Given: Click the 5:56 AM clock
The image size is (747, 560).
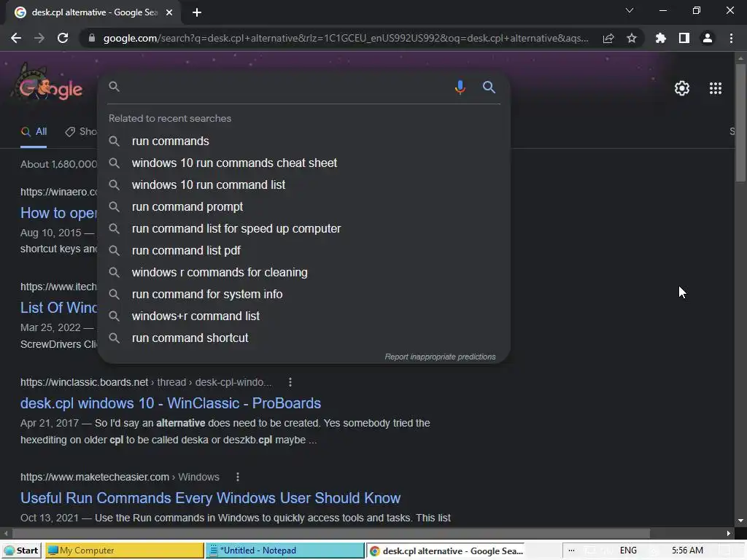Looking at the screenshot, I should (687, 551).
